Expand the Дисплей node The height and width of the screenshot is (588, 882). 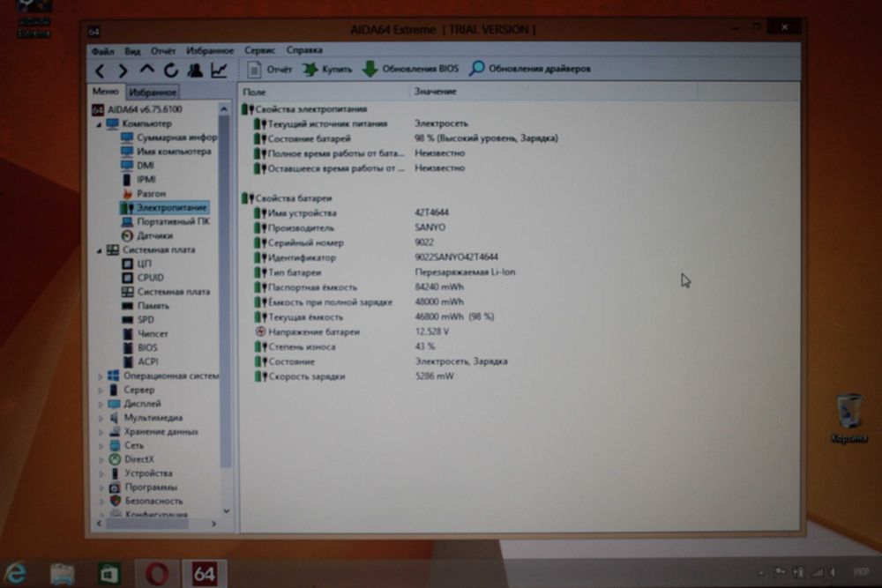click(101, 404)
